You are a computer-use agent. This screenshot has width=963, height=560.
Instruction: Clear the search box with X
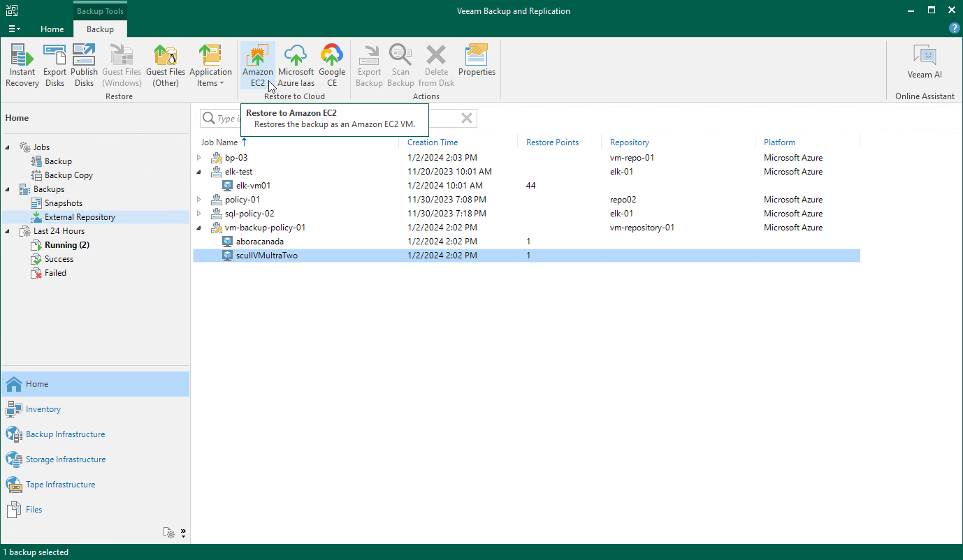467,119
